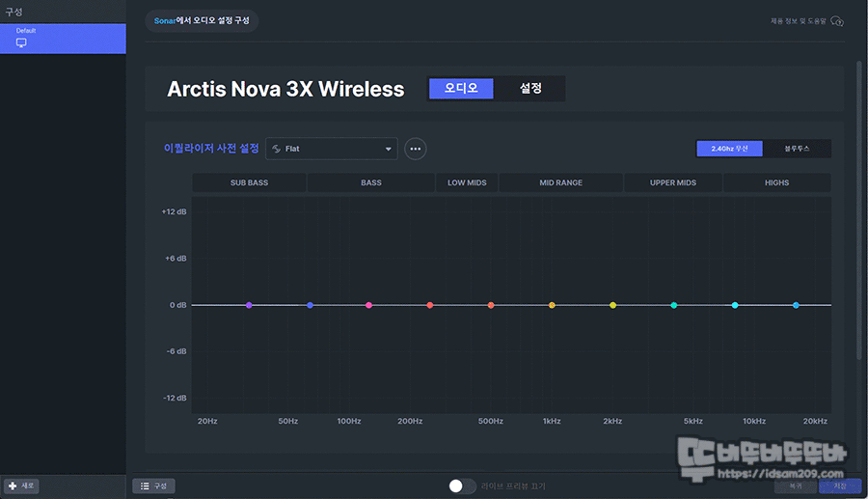Toggle the live preview switch
Screen dimensions: 868x499
coord(462,485)
